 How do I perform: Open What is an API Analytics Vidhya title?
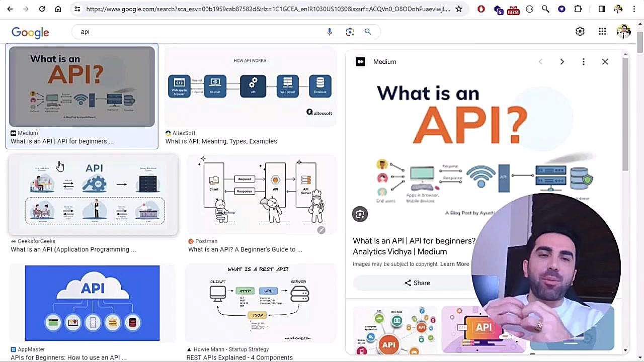click(x=414, y=246)
